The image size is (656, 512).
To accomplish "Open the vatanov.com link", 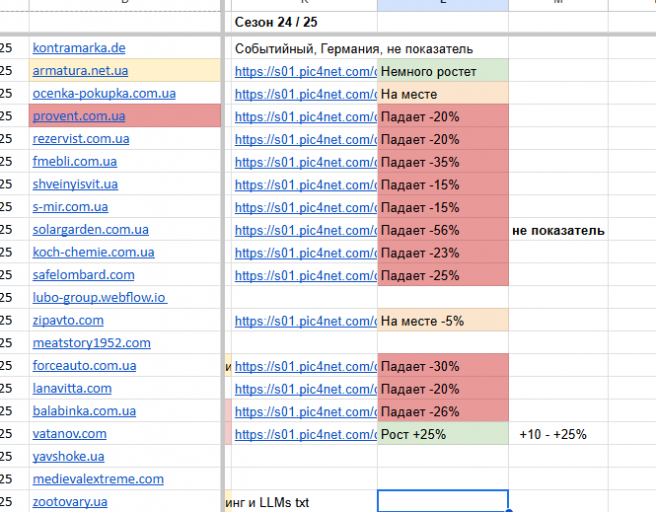I will pyautogui.click(x=70, y=433).
